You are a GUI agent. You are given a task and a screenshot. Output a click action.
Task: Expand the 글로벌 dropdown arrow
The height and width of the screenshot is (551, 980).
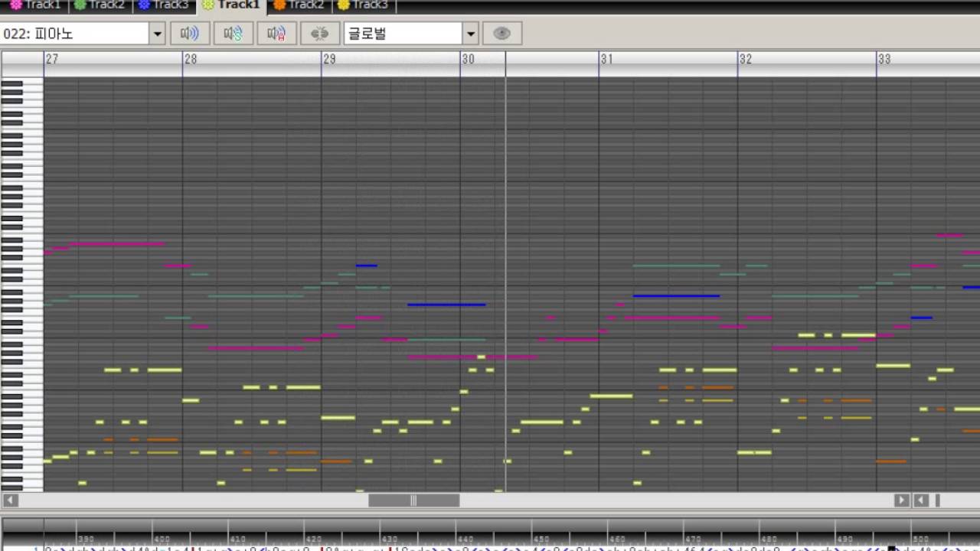click(x=471, y=34)
